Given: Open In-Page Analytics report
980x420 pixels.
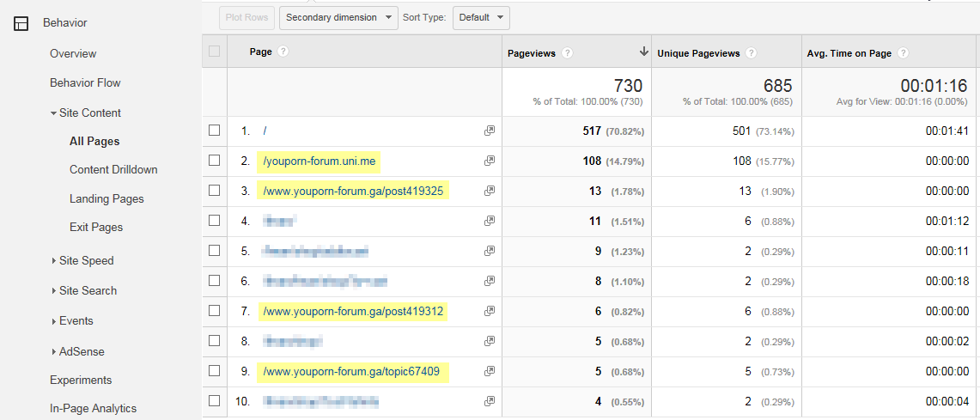Looking at the screenshot, I should click(93, 409).
